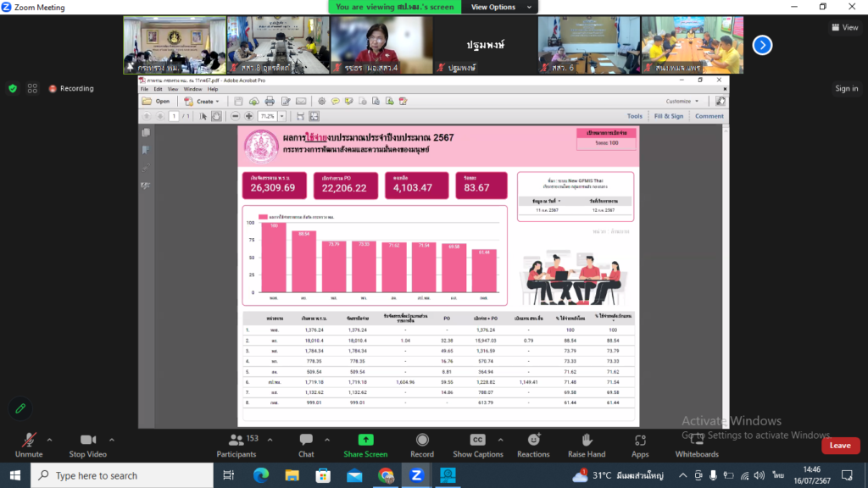Open Microsoft Edge from taskbar
Screen dimensions: 868x488
click(x=261, y=475)
